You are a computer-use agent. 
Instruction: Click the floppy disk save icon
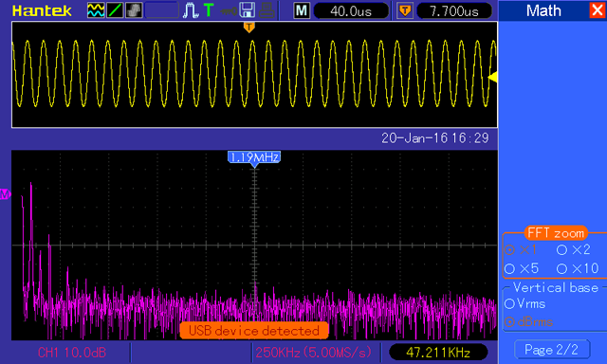coord(247,10)
